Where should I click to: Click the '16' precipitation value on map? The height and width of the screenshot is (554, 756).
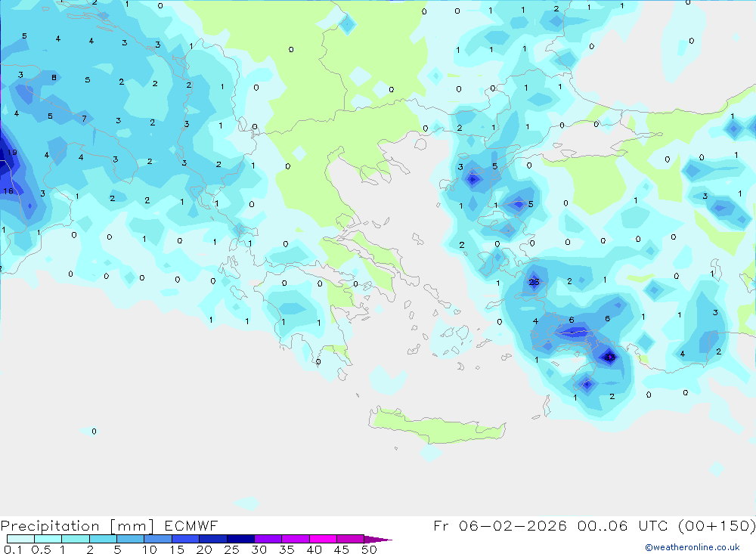[x=8, y=191]
